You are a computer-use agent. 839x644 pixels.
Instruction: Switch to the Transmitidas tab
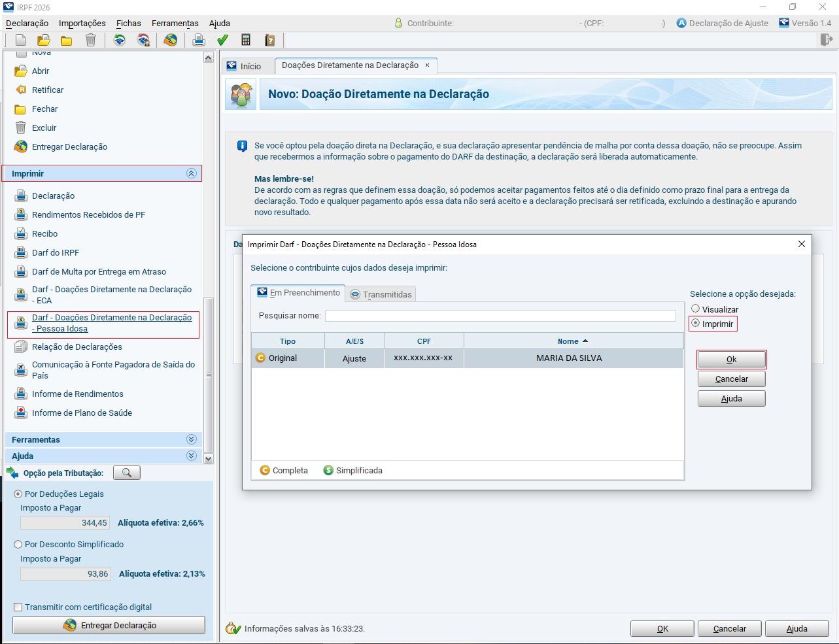click(381, 294)
